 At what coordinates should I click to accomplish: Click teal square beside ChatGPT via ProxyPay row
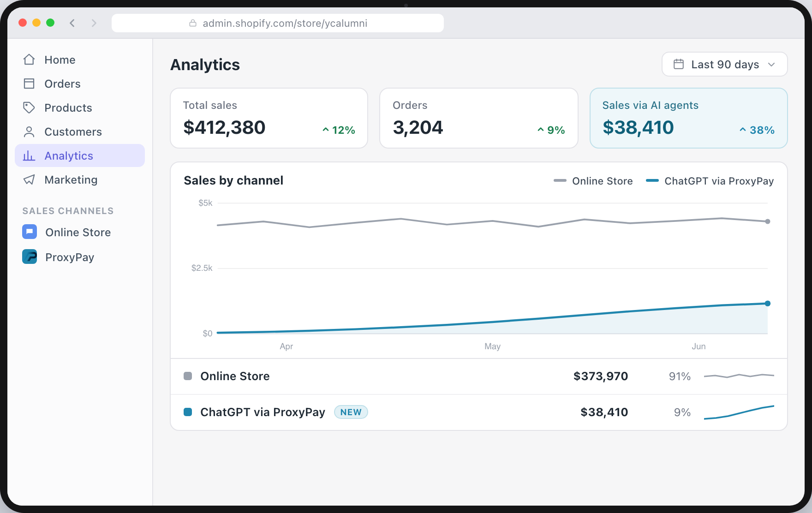[x=188, y=412]
